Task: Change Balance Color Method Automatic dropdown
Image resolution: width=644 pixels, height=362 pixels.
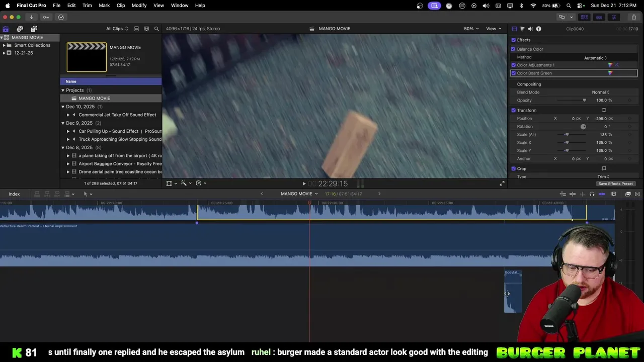Action: tap(595, 58)
